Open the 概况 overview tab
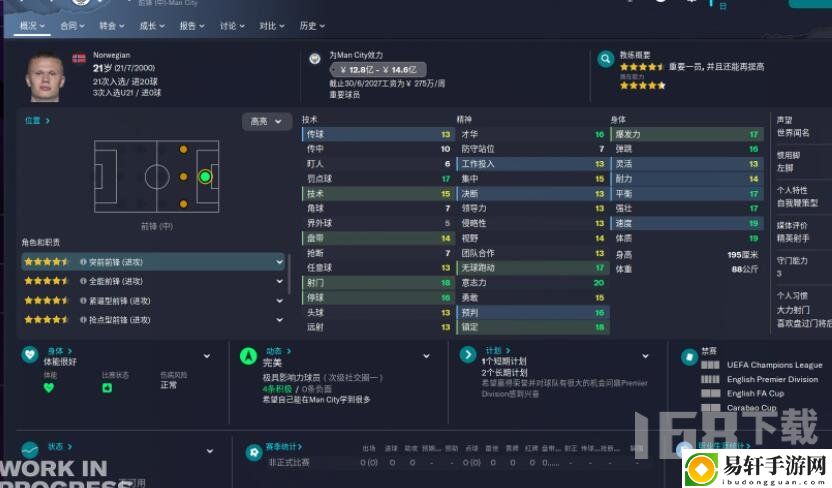 click(32, 25)
